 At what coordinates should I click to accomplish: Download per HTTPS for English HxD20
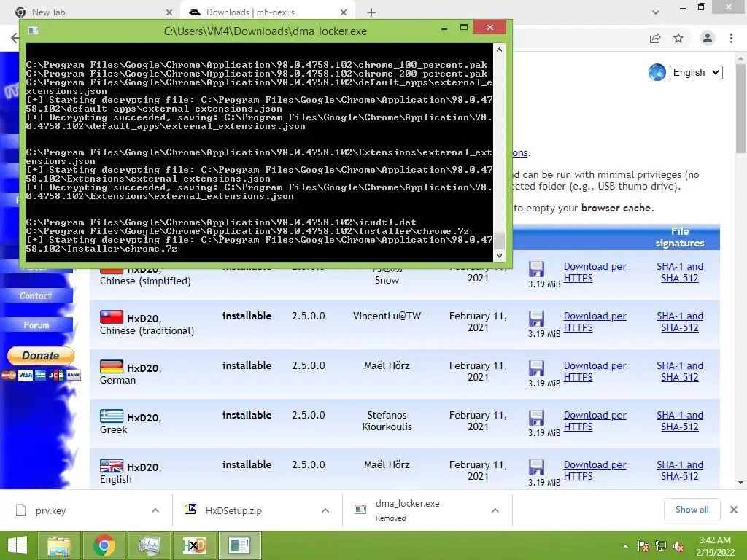595,470
